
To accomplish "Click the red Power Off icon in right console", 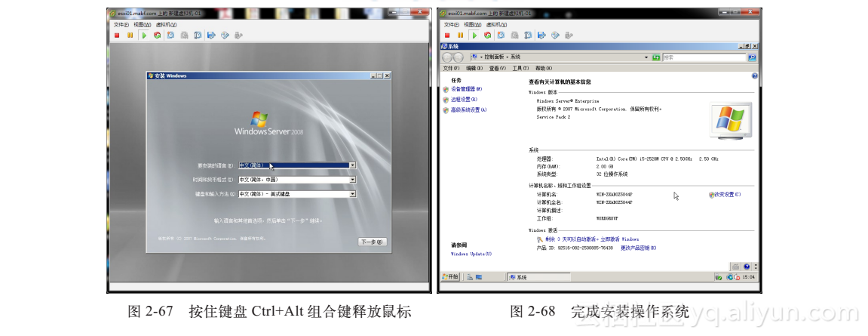I will (446, 35).
